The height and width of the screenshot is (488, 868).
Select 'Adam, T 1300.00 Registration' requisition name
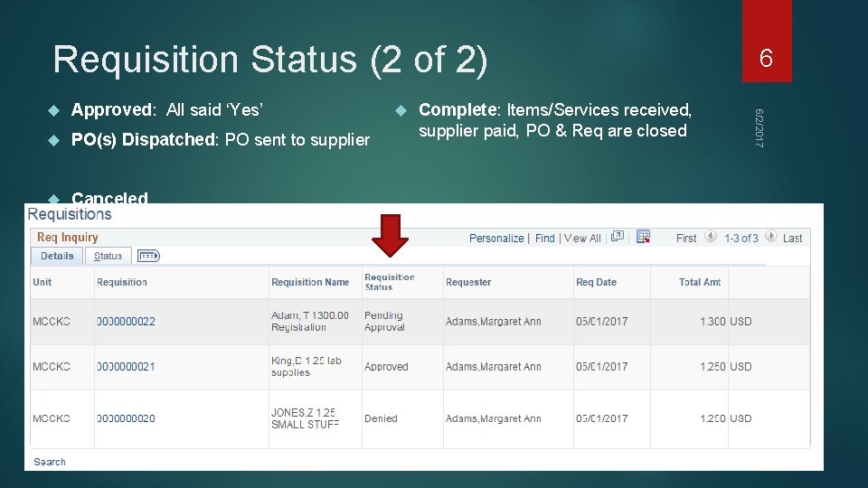tap(310, 321)
